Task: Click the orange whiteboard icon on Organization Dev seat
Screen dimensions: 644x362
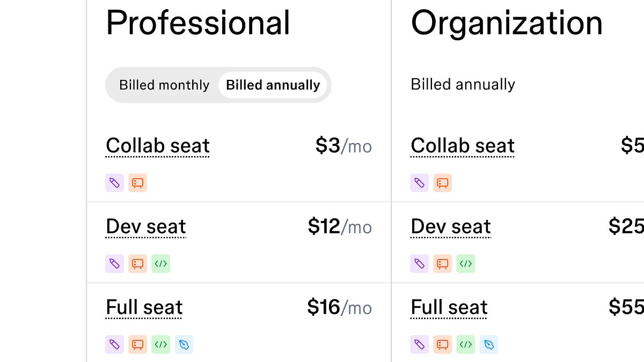Action: pyautogui.click(x=442, y=263)
